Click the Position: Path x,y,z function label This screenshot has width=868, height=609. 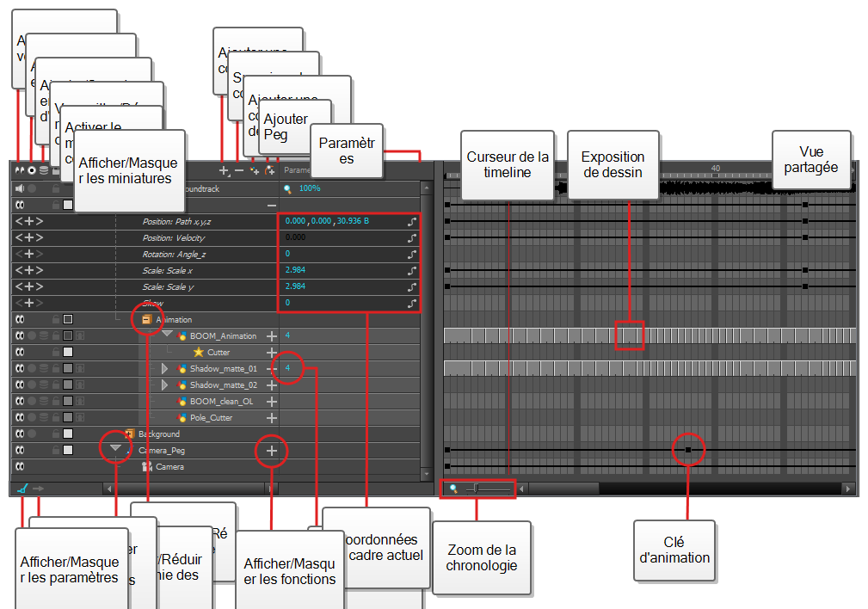click(176, 221)
